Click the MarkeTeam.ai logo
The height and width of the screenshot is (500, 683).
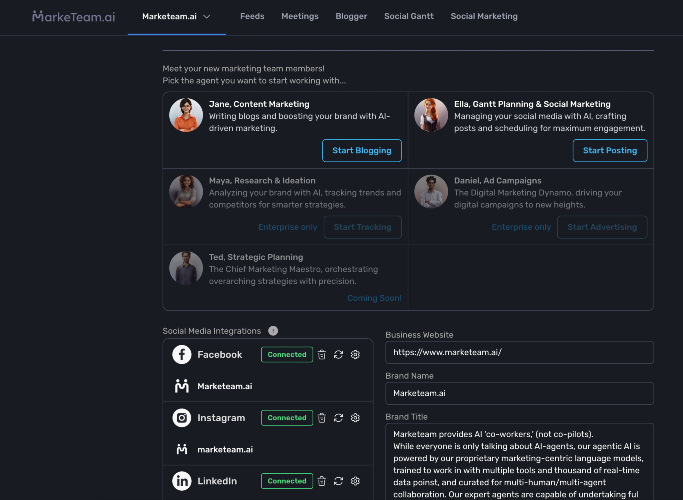click(x=74, y=17)
